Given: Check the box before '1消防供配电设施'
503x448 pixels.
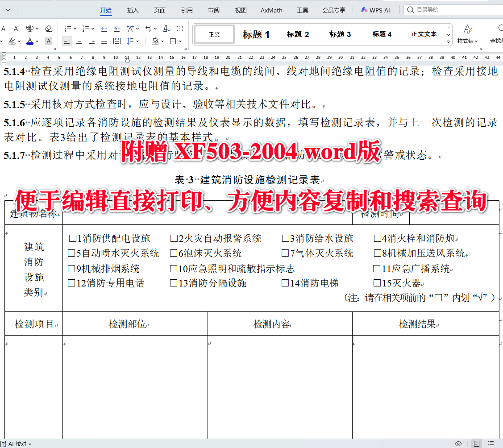Looking at the screenshot, I should point(72,238).
